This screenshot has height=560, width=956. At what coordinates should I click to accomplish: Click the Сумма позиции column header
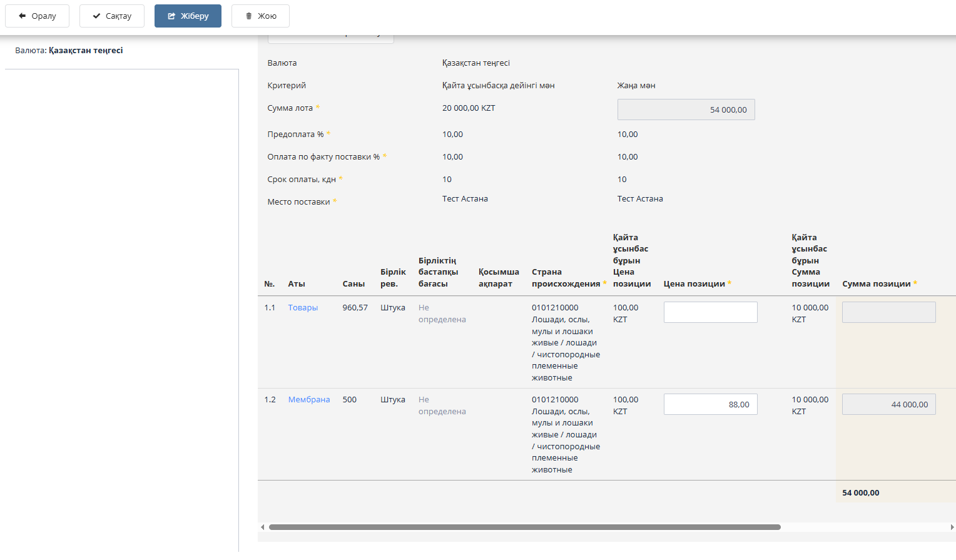pos(876,284)
